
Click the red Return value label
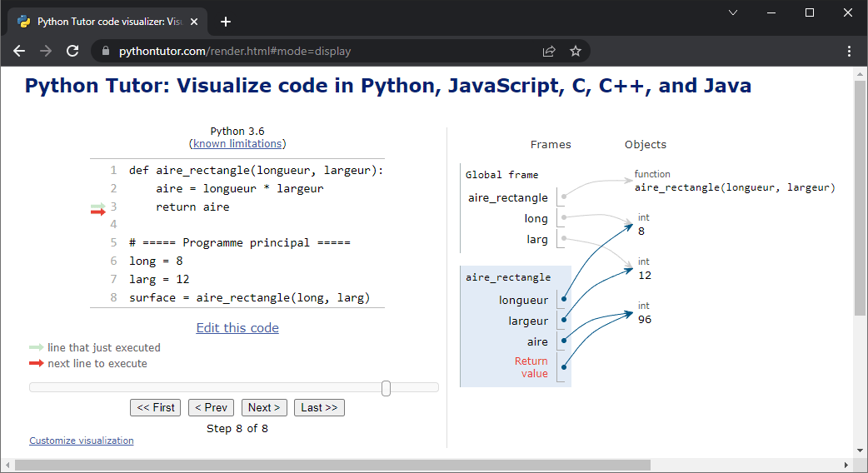[x=531, y=367]
